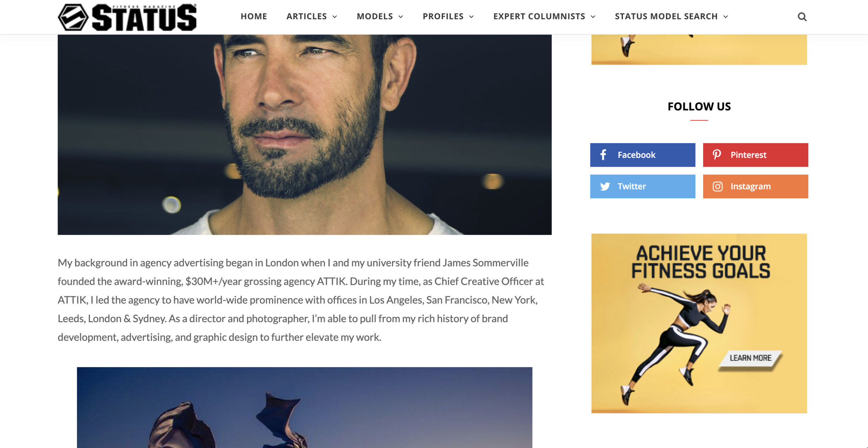
Task: Click the Pinterest P icon
Action: [x=717, y=155]
